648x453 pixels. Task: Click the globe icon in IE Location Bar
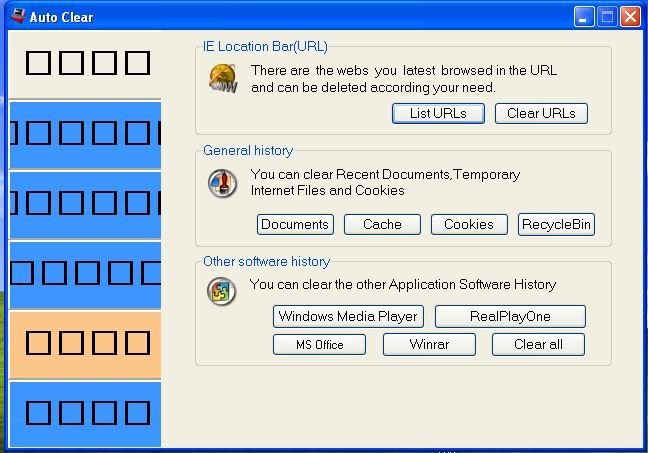[223, 78]
